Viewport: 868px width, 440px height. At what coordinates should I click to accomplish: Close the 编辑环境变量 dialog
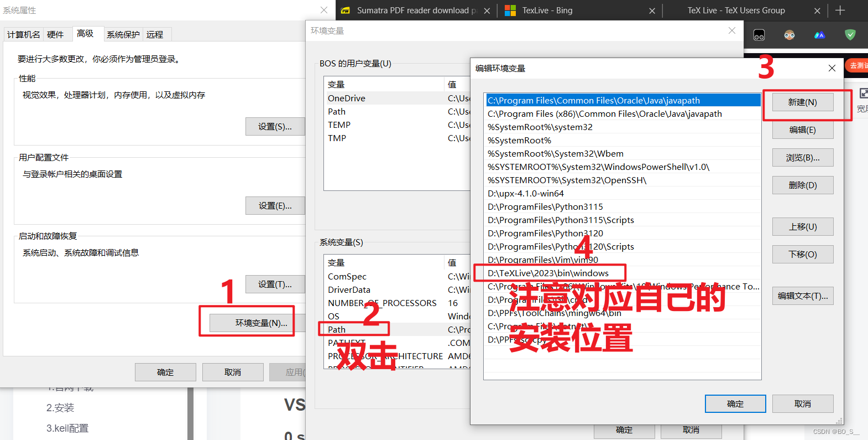point(832,68)
